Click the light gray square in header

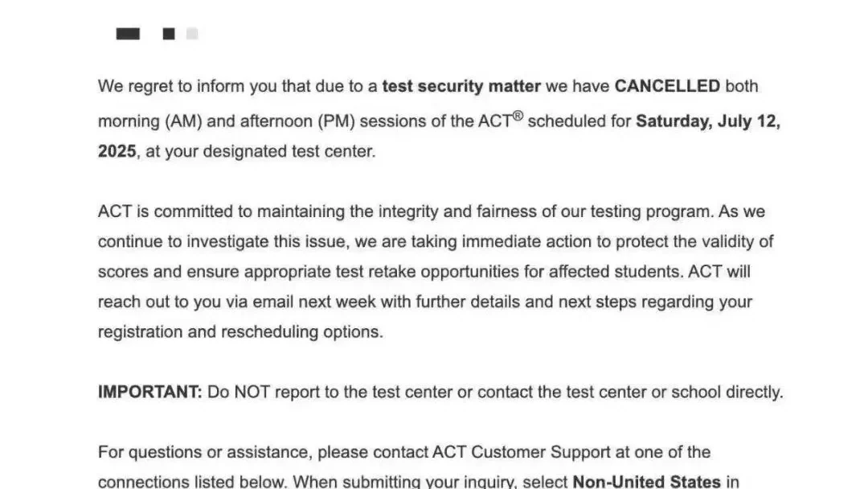[191, 34]
